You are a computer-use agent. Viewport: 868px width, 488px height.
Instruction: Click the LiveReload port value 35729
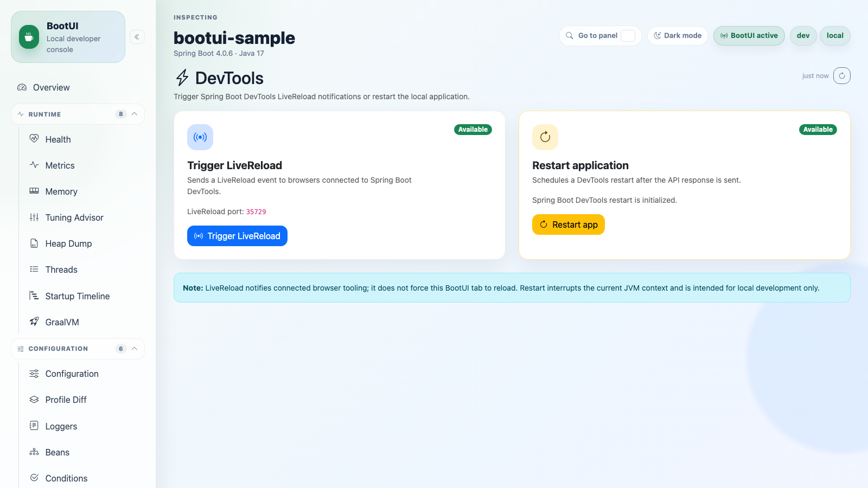pos(256,212)
